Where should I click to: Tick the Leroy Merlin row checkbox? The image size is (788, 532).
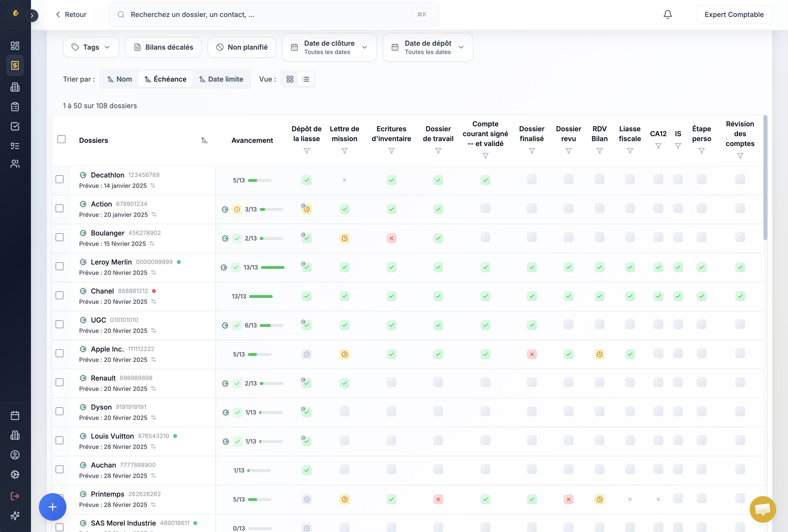[x=60, y=266]
